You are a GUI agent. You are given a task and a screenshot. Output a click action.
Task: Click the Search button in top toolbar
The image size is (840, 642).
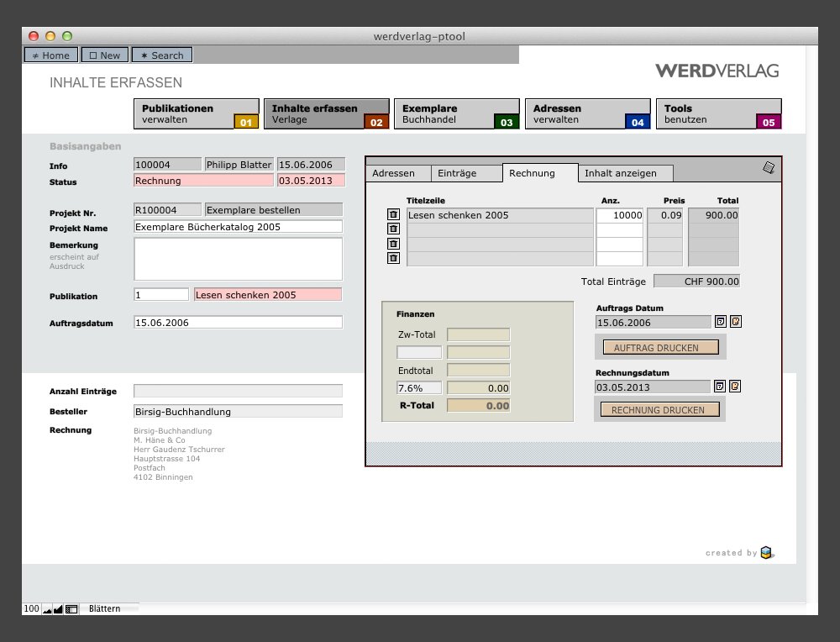161,55
